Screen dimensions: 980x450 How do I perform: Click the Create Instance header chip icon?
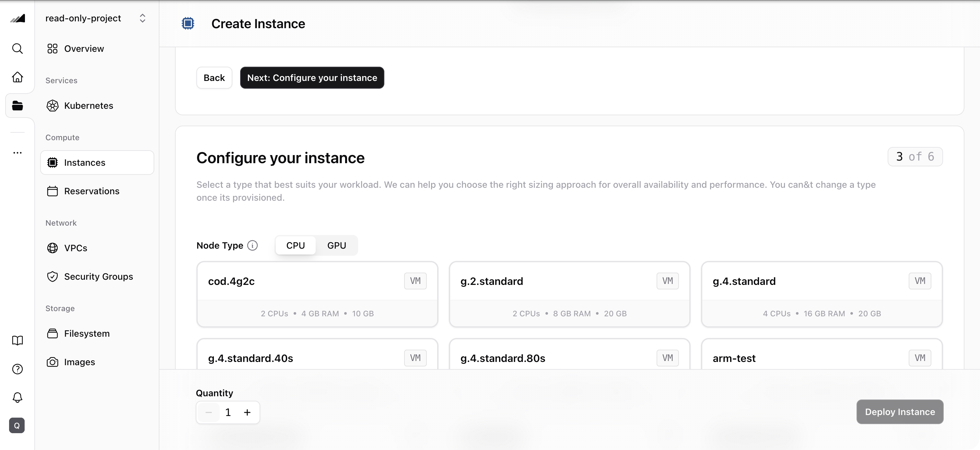pos(188,24)
